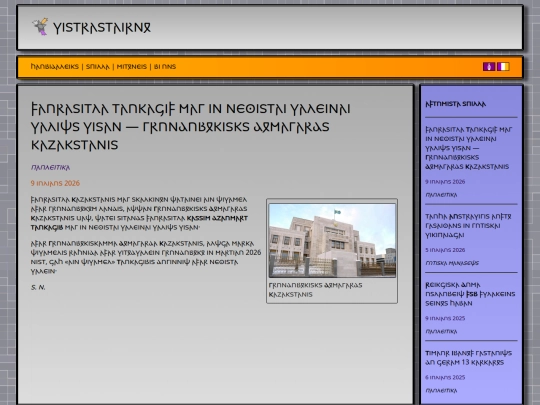Open the sidebar headline containing the number 13
The image size is (540, 405).
[468, 358]
